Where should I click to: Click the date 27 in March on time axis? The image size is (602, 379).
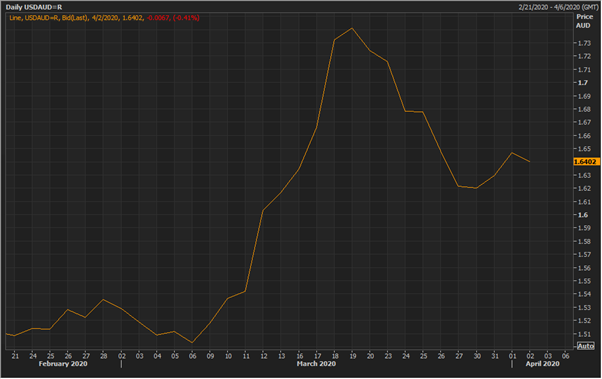(x=459, y=356)
